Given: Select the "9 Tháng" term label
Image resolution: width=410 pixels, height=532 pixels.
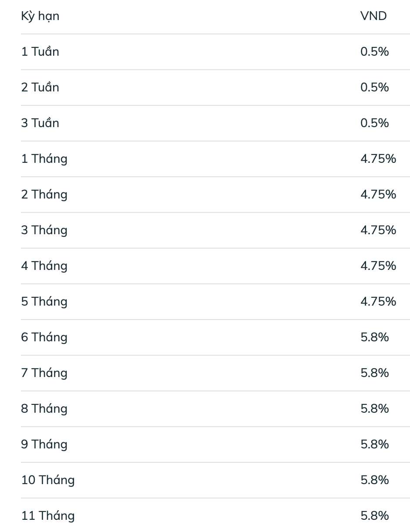Looking at the screenshot, I should [44, 444].
